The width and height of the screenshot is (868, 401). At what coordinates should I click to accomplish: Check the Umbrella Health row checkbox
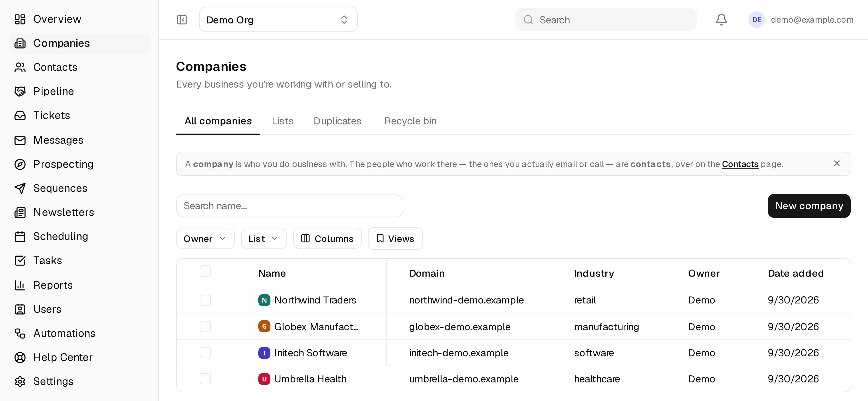[x=205, y=379]
